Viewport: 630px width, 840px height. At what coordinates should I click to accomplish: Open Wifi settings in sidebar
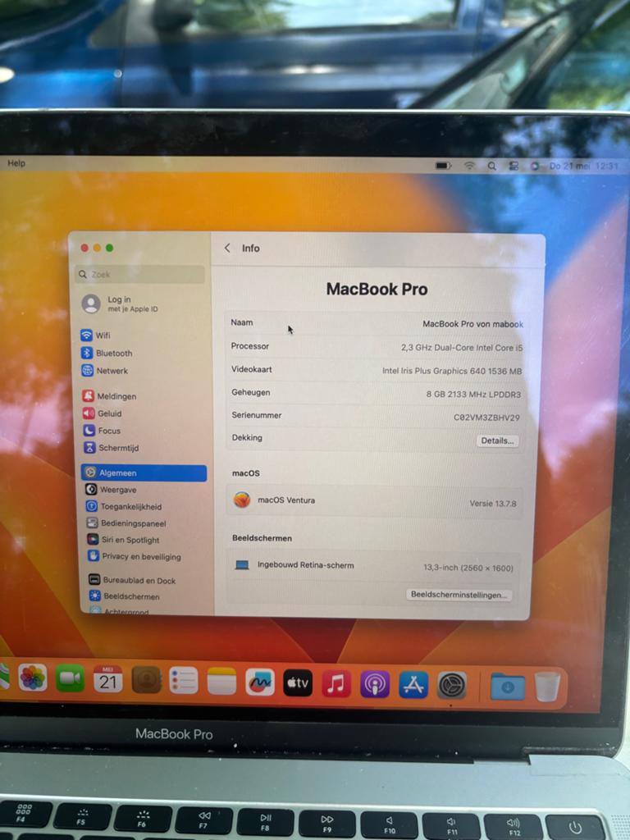pyautogui.click(x=96, y=336)
